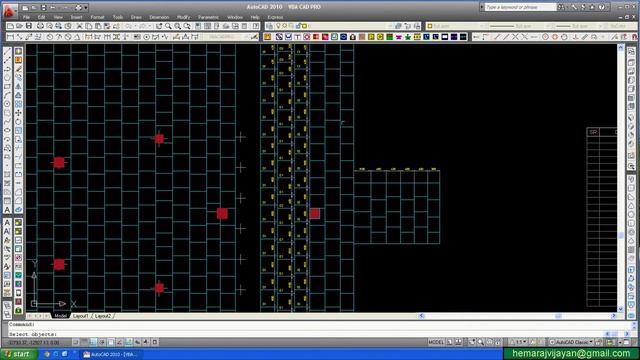Select the Move tool in Modify toolbar

click(18, 113)
